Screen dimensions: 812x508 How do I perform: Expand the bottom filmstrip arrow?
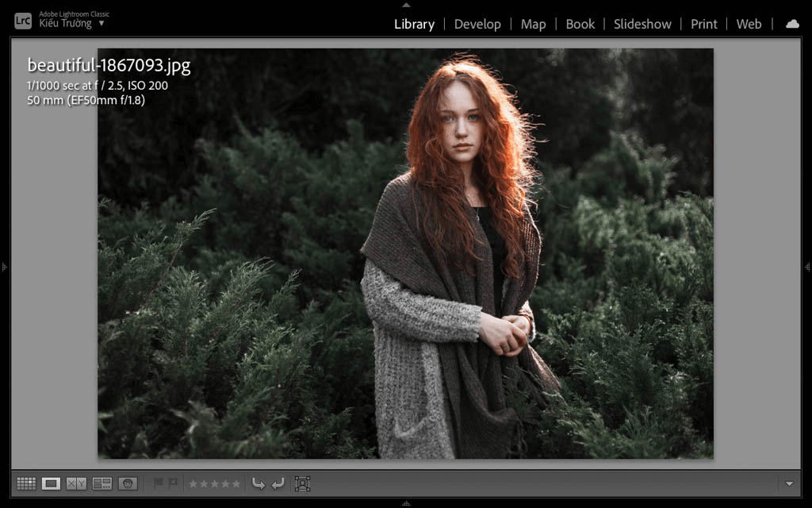tap(406, 503)
